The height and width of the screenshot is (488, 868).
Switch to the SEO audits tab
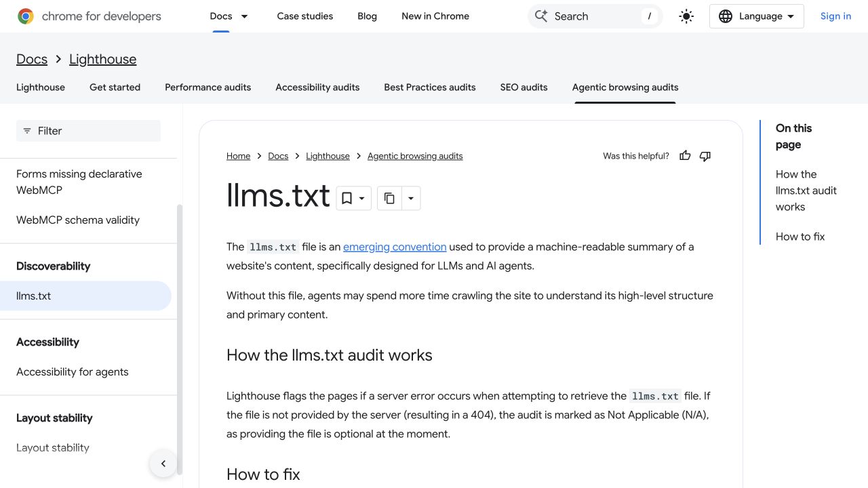(x=524, y=87)
